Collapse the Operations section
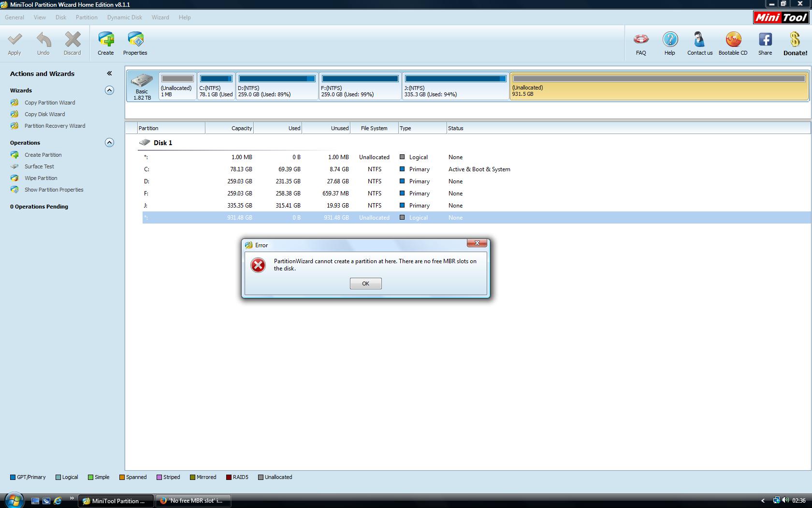This screenshot has height=508, width=812. coord(109,142)
